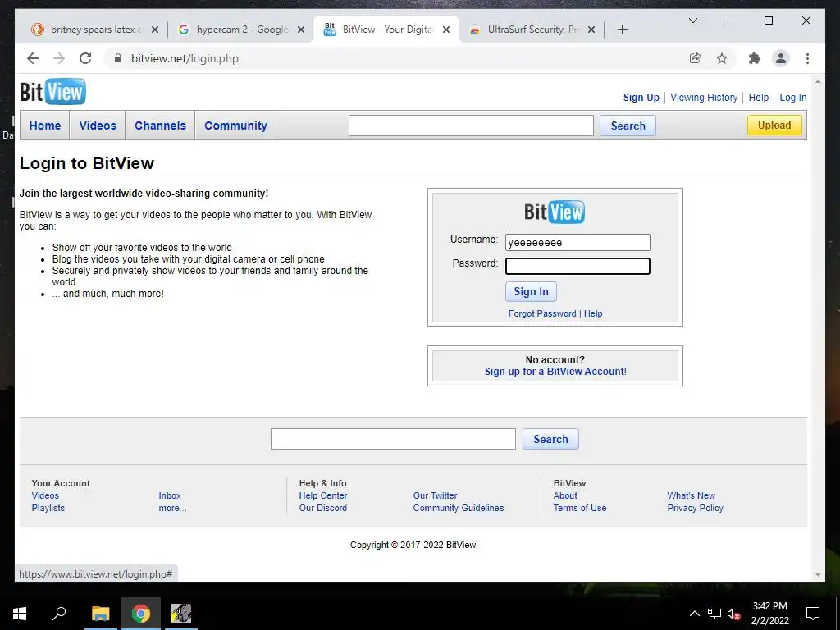This screenshot has width=840, height=630.
Task: Close the hypercam 2 Google tab
Action: [301, 30]
